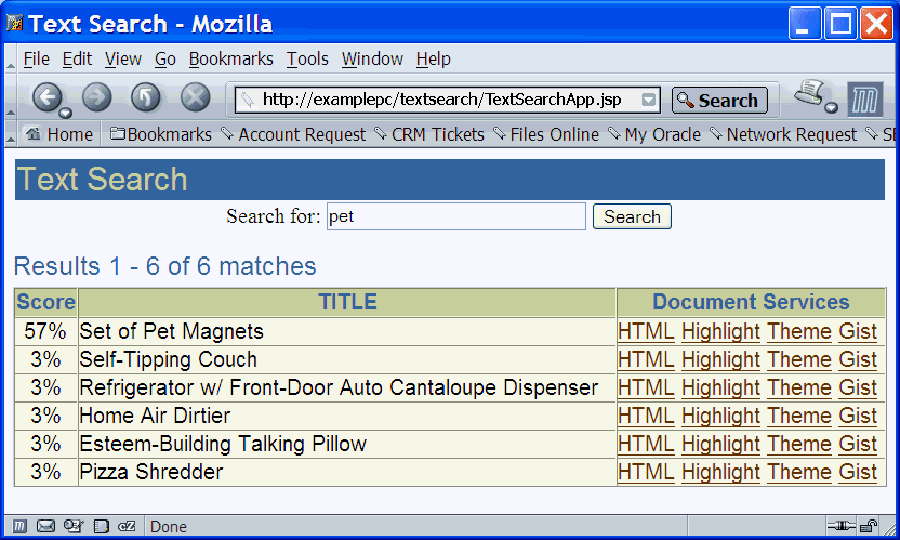Open HTML link for Set of Pet Magnets
This screenshot has width=900, height=540.
[x=645, y=332]
